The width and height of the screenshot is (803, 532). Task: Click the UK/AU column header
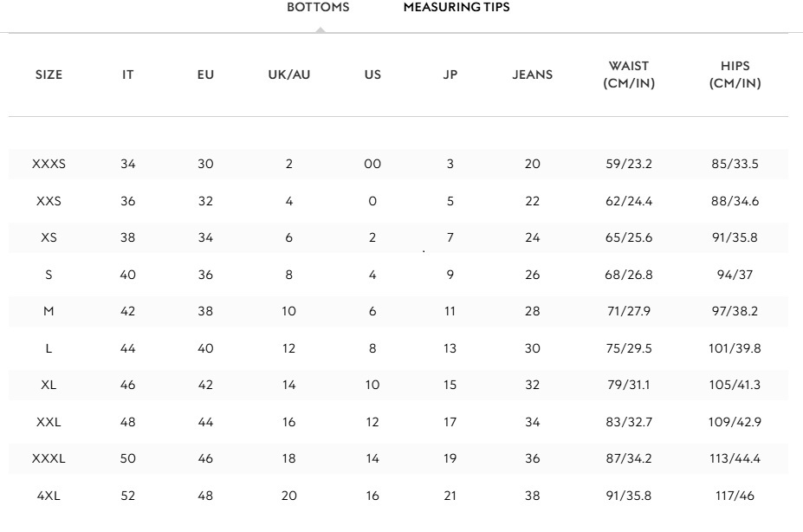[x=288, y=75]
